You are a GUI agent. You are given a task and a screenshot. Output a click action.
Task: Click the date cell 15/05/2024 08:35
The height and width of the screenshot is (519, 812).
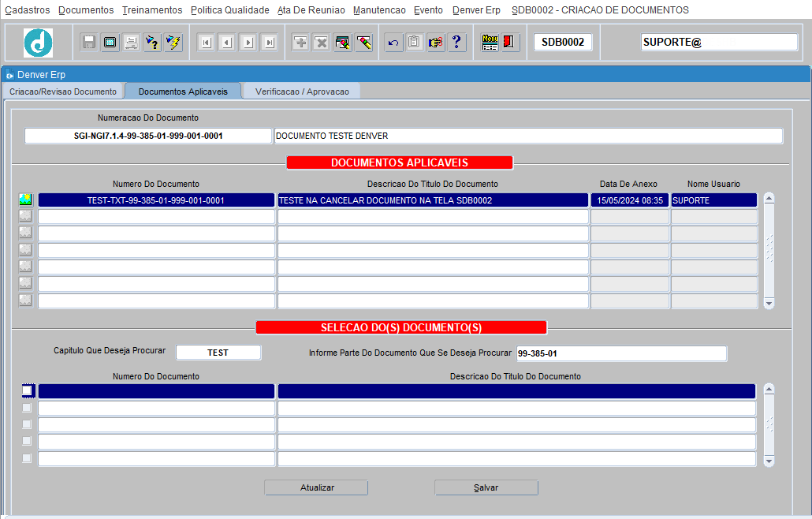coord(630,200)
